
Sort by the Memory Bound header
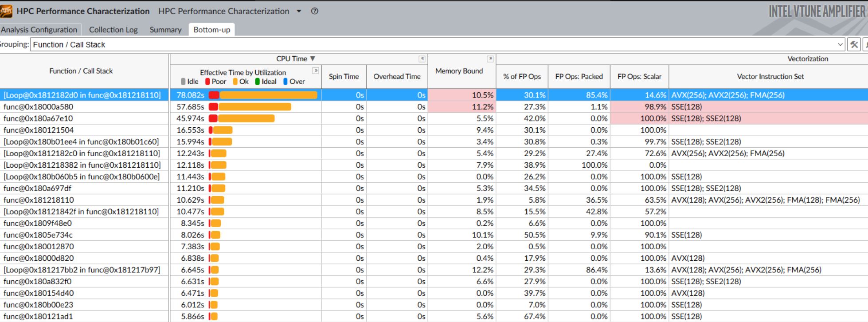tap(459, 71)
